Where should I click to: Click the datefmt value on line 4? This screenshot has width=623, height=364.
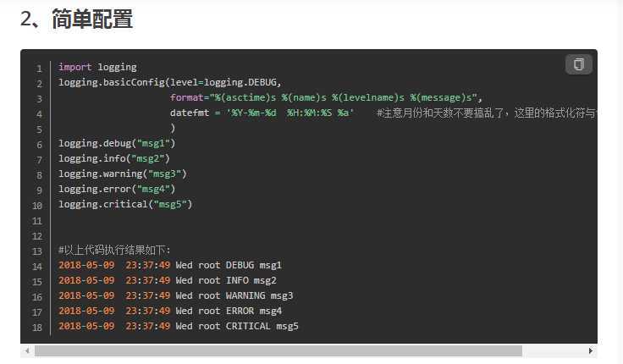pos(290,113)
